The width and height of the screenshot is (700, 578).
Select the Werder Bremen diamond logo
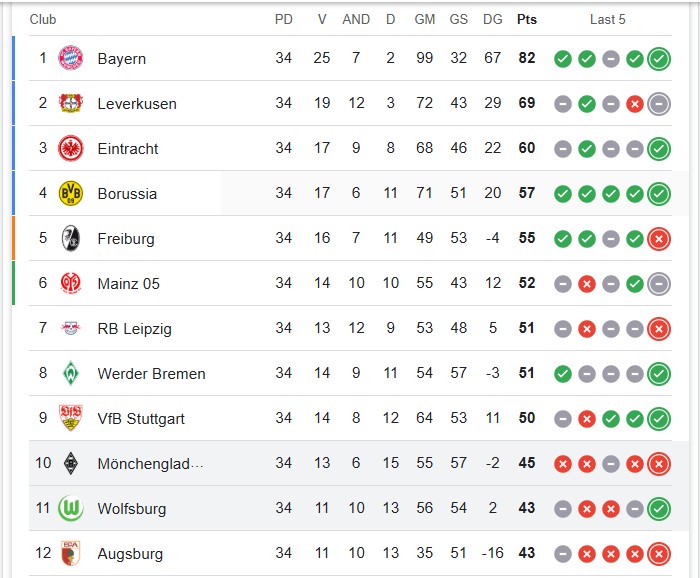point(71,373)
